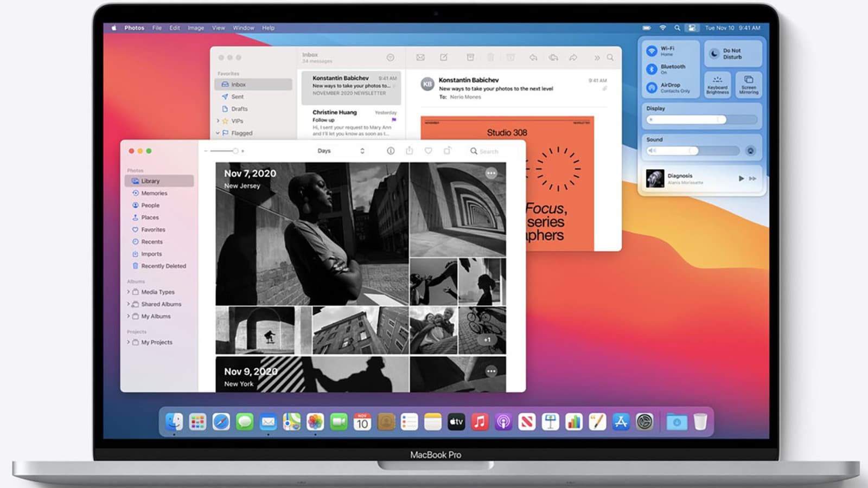
Task: Click the search magnifier in Mail toolbar
Action: click(610, 57)
